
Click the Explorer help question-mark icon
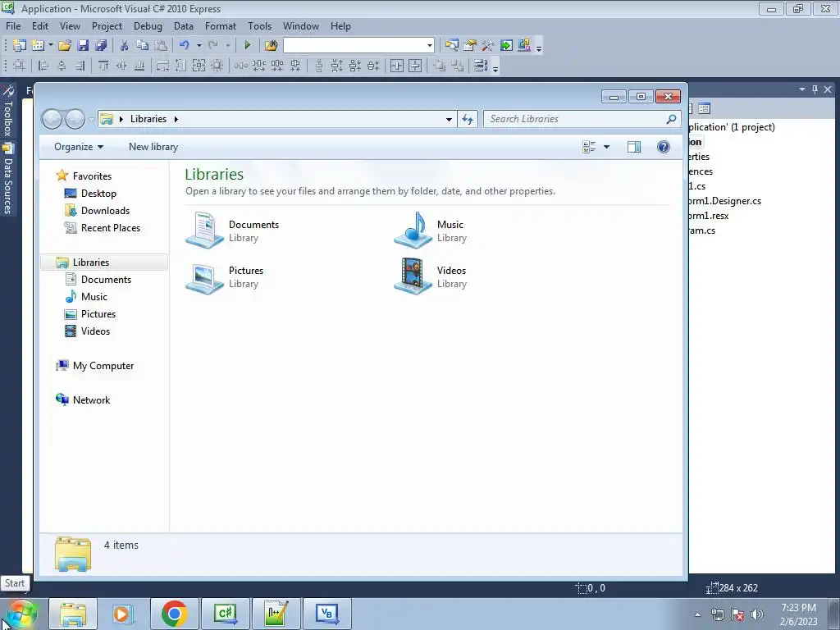click(663, 147)
